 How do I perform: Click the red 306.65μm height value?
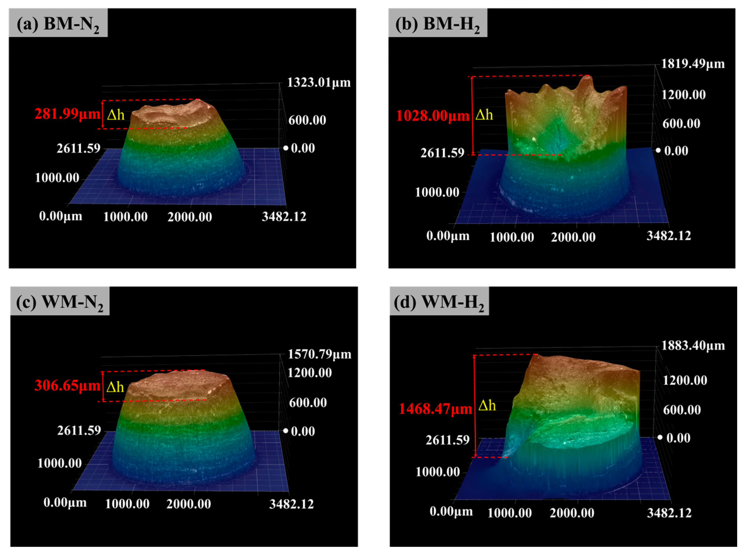click(67, 385)
